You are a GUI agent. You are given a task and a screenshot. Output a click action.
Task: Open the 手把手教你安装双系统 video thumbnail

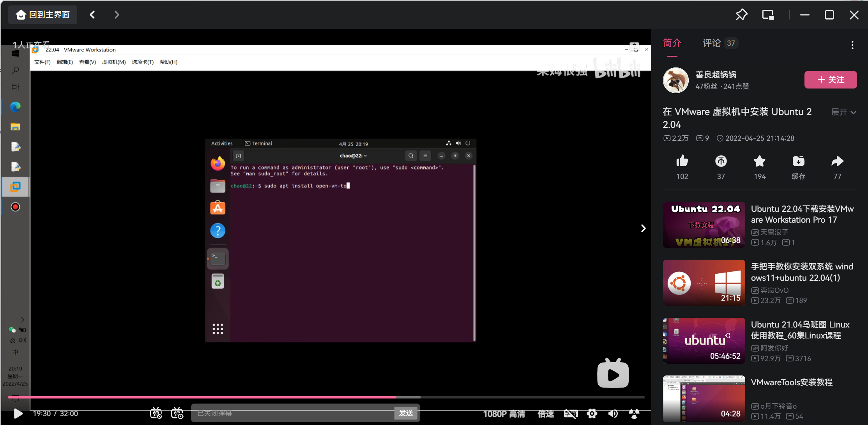tap(704, 283)
